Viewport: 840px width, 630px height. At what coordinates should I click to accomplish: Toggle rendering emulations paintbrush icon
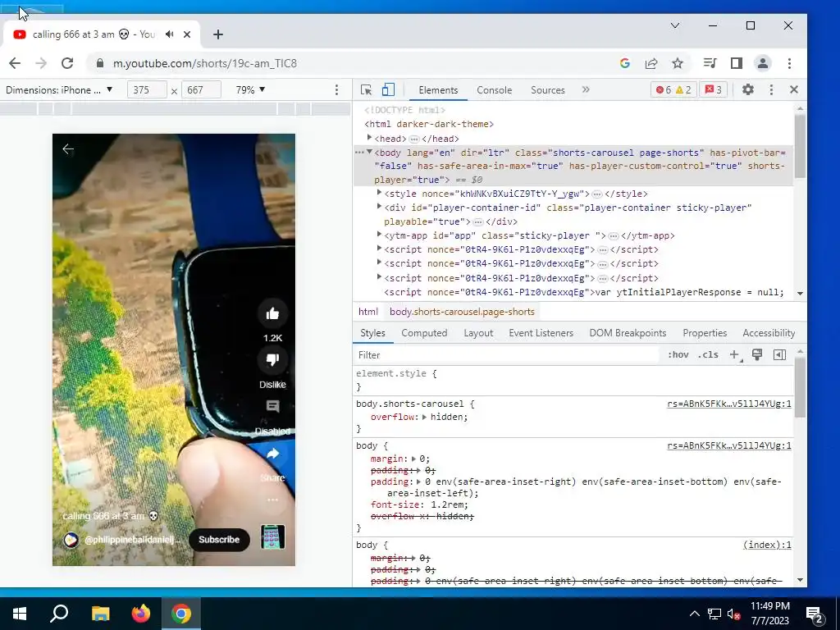coord(757,354)
